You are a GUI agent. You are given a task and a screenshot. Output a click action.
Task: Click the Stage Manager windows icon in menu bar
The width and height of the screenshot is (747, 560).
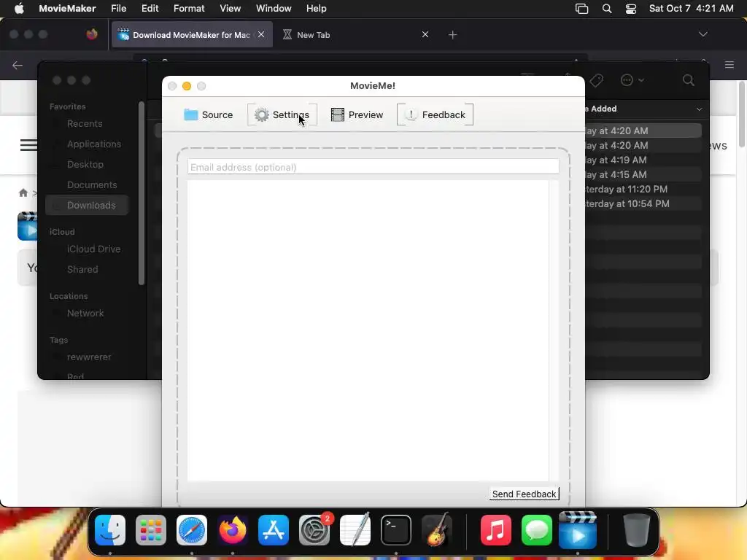[581, 9]
